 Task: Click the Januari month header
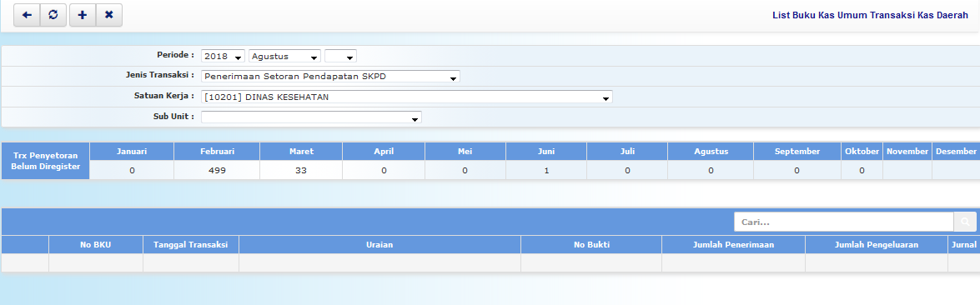pos(132,152)
